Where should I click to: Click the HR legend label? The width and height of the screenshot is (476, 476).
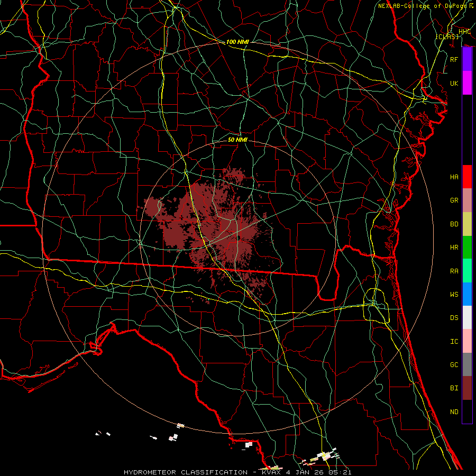454,248
